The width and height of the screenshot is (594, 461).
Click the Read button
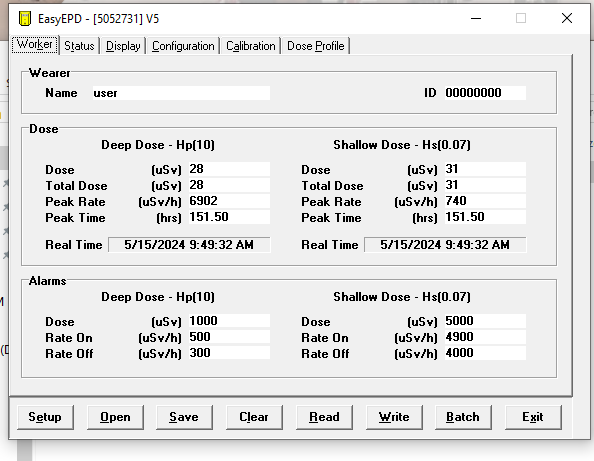pos(324,417)
